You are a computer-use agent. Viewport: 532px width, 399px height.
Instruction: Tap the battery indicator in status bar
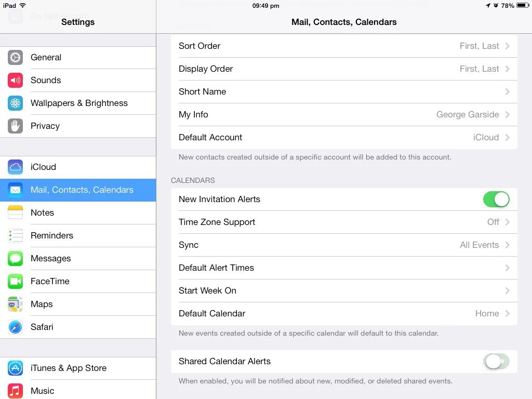coord(523,5)
